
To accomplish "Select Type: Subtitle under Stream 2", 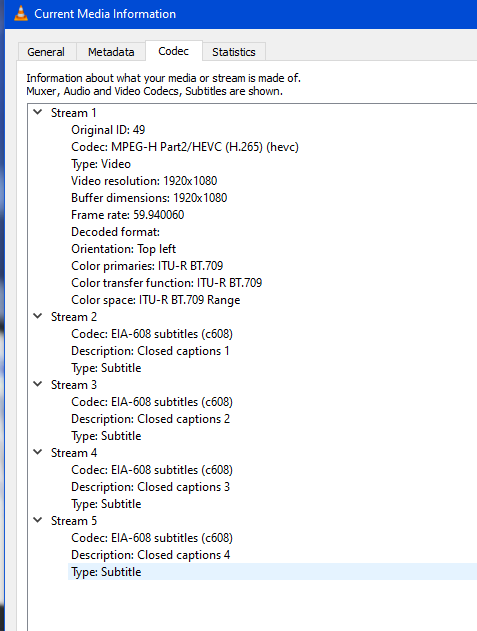I will point(106,368).
